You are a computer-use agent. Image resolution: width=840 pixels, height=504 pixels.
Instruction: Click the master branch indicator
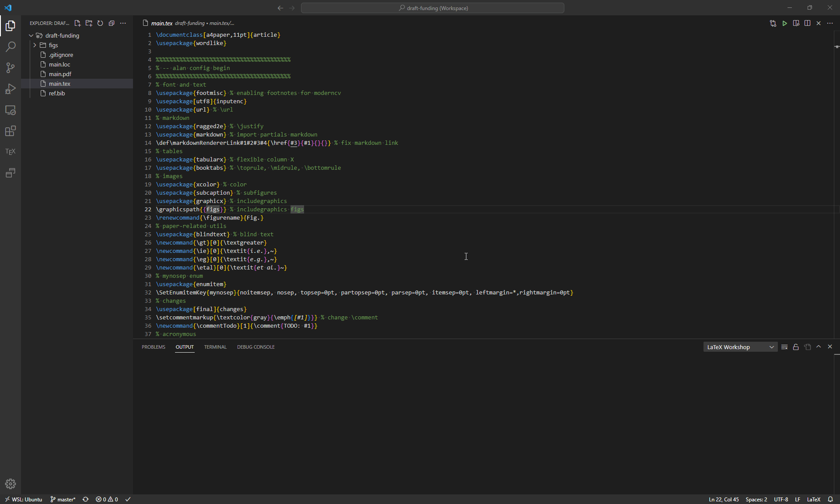[63, 499]
